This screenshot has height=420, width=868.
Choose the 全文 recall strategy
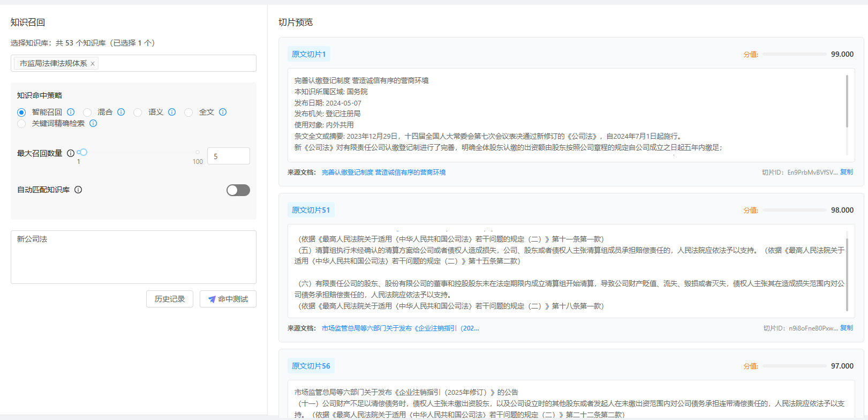tap(188, 112)
